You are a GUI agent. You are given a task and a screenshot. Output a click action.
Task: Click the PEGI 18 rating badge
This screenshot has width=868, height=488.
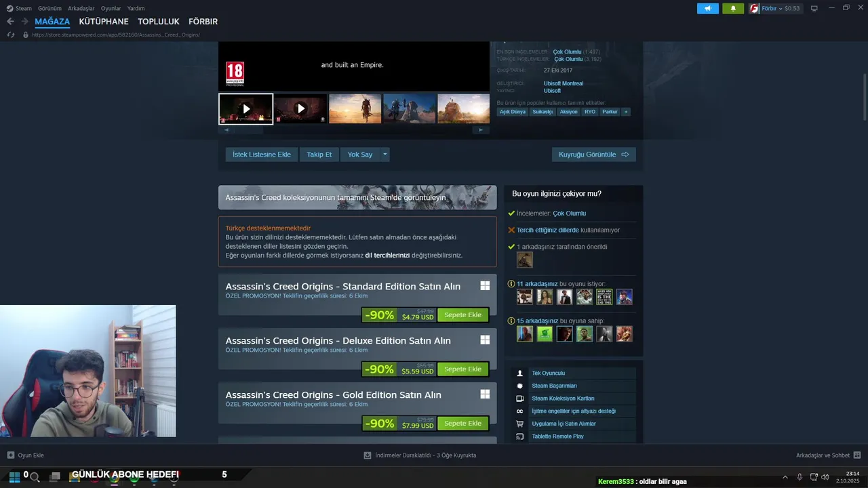point(235,73)
